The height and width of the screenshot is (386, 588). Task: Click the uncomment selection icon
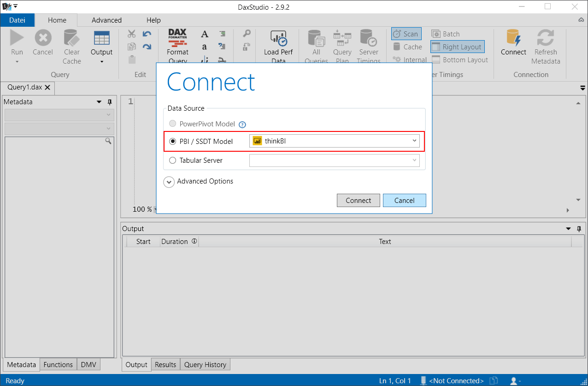(223, 46)
